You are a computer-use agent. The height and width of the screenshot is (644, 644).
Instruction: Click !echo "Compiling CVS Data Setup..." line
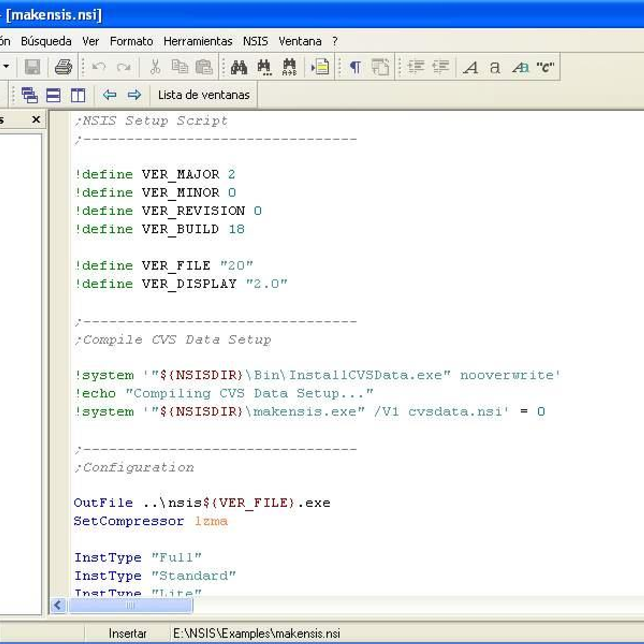(x=224, y=393)
